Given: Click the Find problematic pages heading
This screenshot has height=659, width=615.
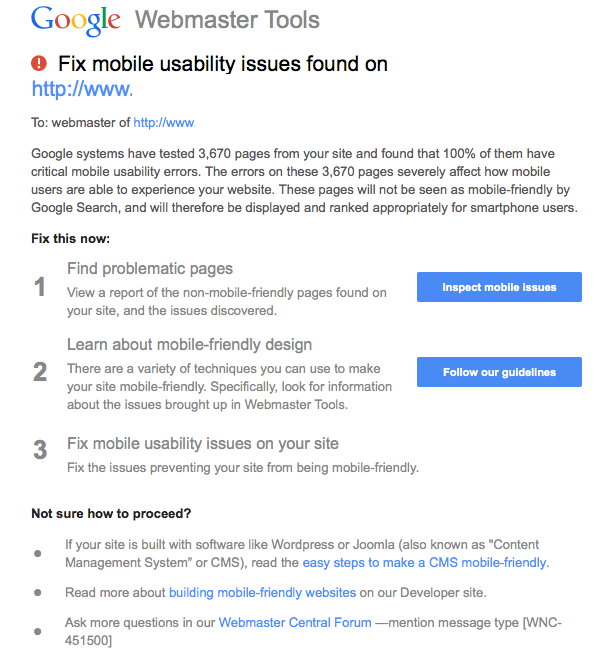Looking at the screenshot, I should click(x=150, y=268).
